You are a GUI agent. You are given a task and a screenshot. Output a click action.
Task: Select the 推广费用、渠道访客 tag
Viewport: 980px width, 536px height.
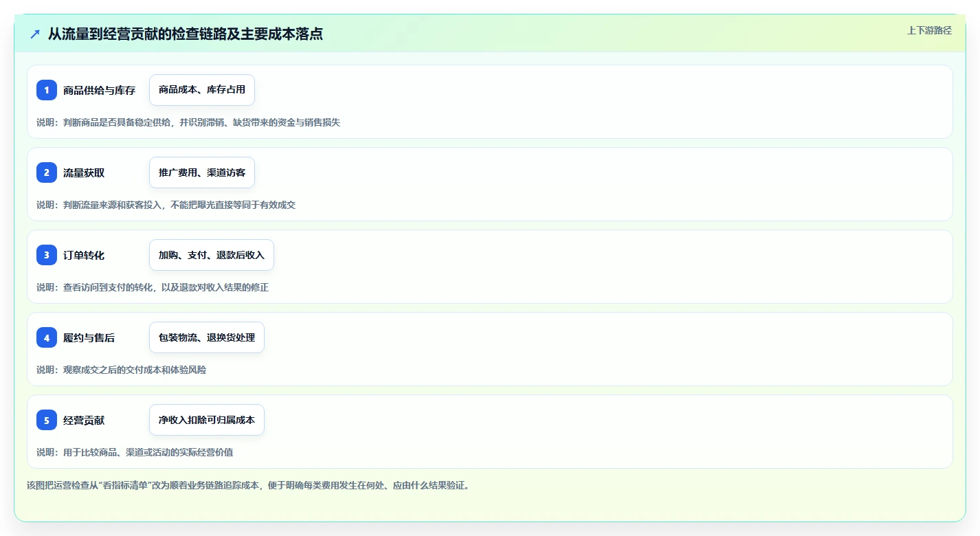202,172
